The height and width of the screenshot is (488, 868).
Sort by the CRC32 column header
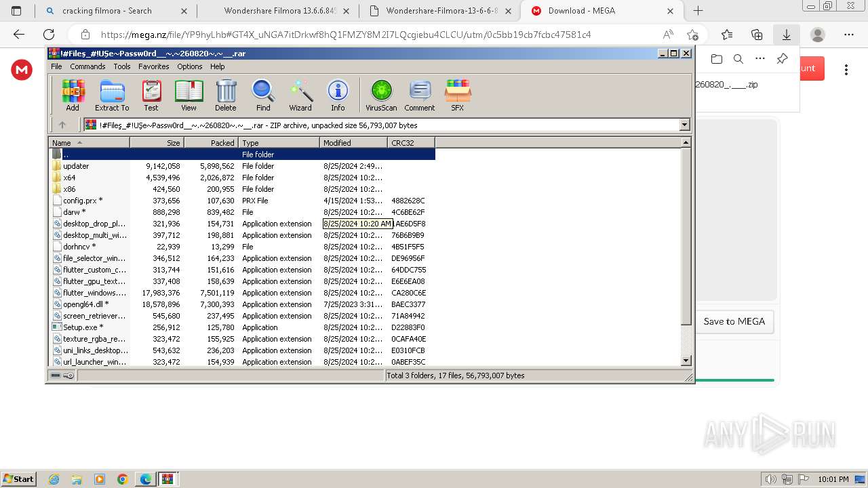click(x=411, y=142)
